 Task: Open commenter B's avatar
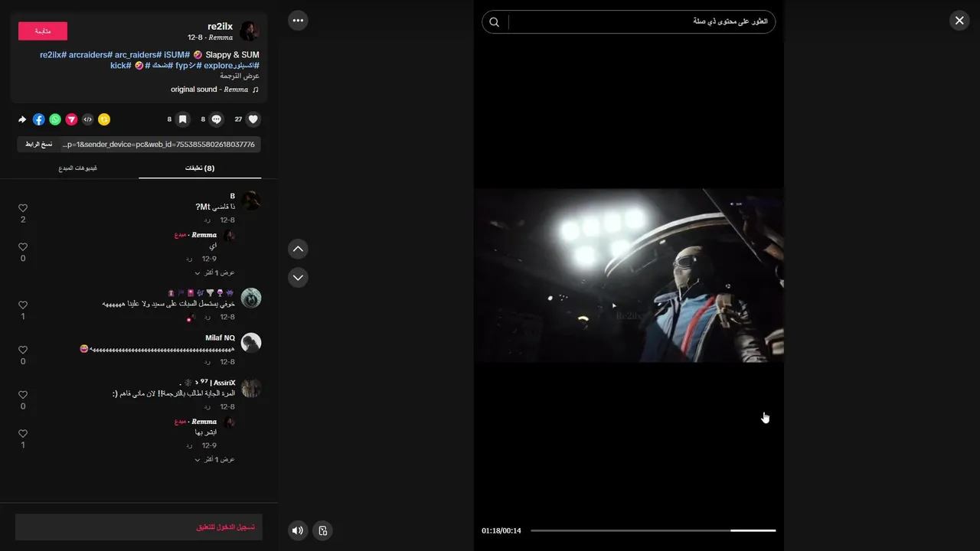point(251,201)
